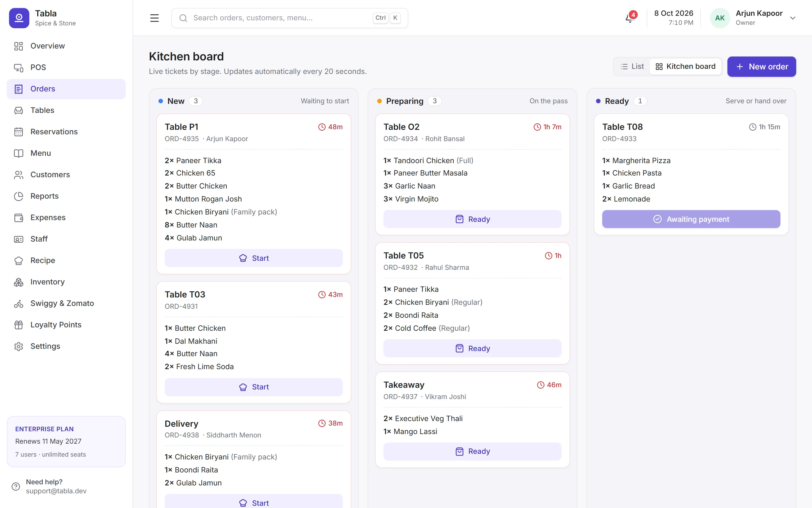
Task: Click the Reservations calendar icon
Action: 18,132
